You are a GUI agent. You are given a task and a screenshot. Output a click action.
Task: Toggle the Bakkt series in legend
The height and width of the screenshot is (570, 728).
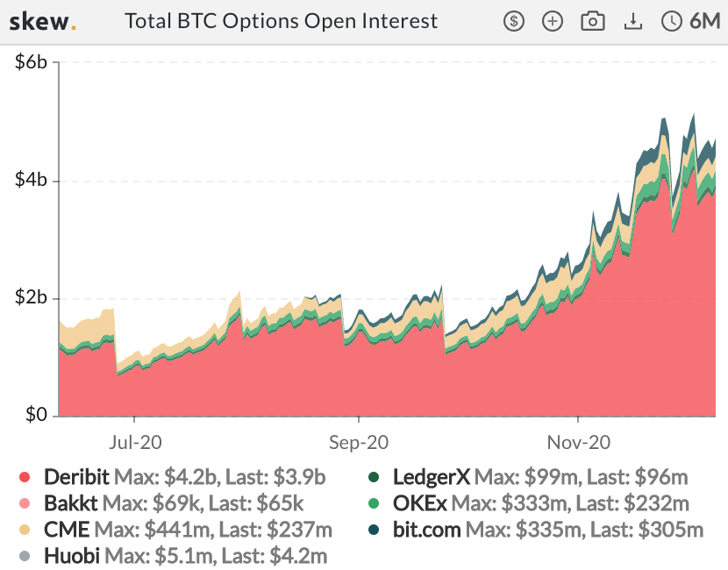(70, 504)
